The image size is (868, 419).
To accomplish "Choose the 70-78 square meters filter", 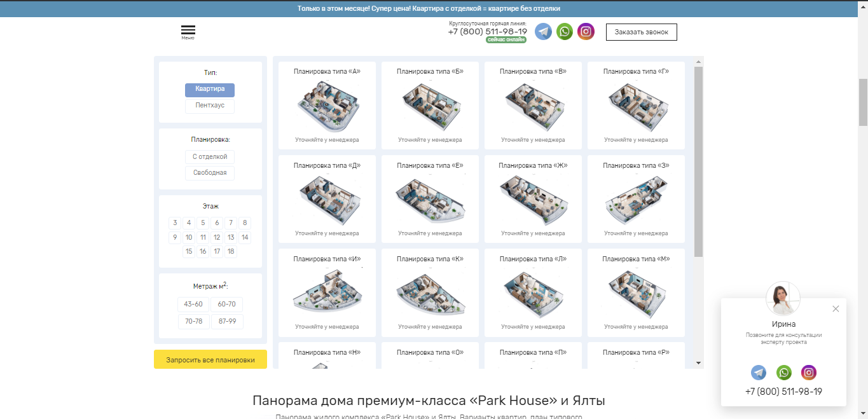I will [193, 321].
